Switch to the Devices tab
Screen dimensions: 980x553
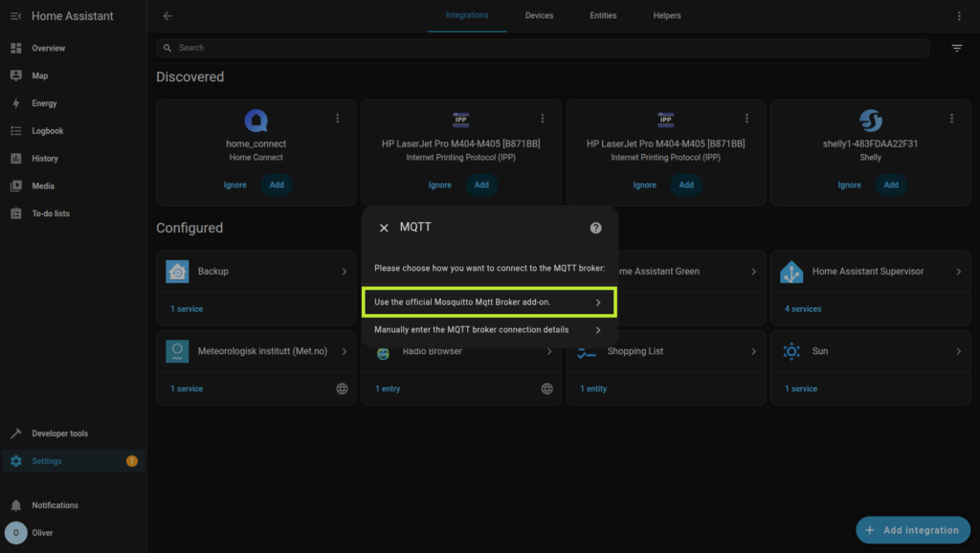[x=539, y=16]
